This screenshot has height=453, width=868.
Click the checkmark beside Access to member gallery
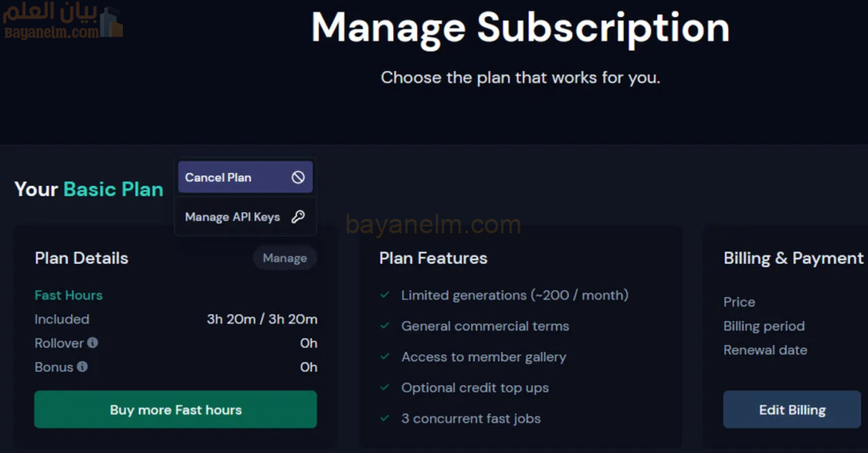click(x=384, y=357)
